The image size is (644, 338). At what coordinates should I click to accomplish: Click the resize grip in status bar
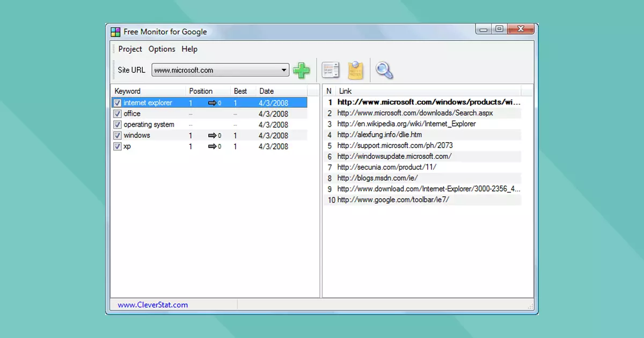point(530,306)
